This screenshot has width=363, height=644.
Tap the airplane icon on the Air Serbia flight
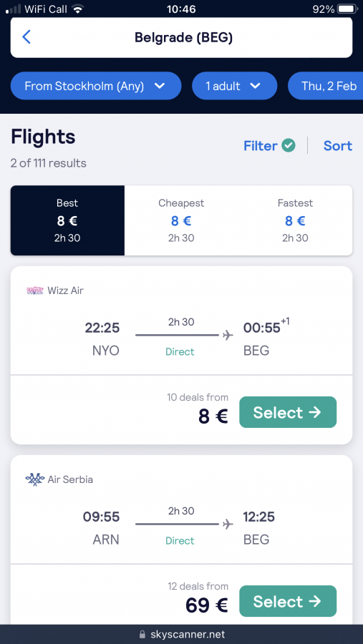228,525
